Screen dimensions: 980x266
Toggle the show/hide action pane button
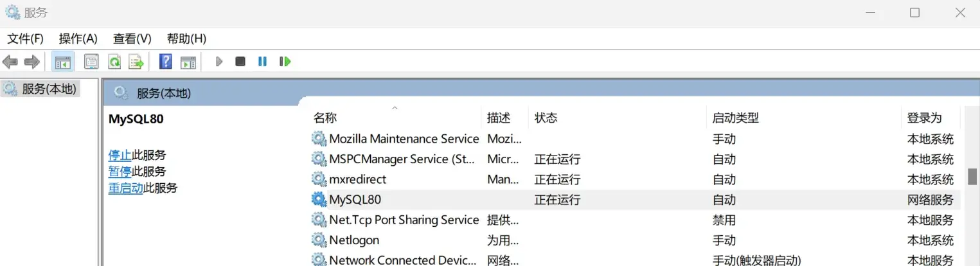click(x=188, y=62)
